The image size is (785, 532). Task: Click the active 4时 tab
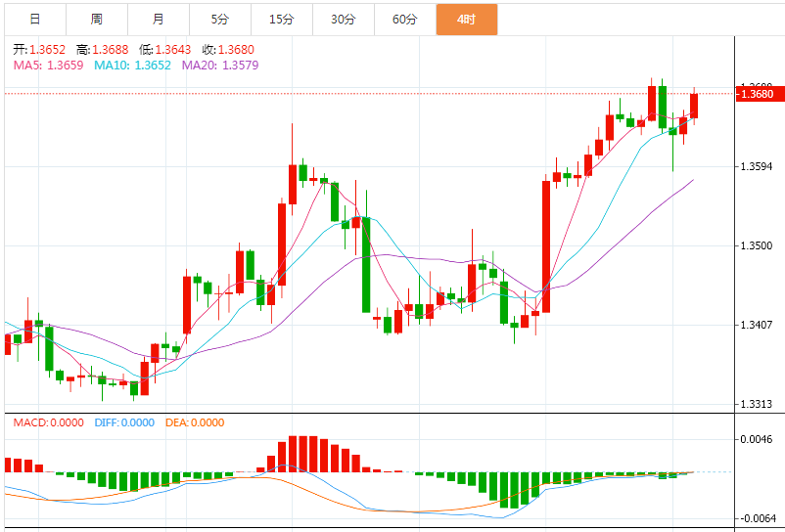coord(467,20)
